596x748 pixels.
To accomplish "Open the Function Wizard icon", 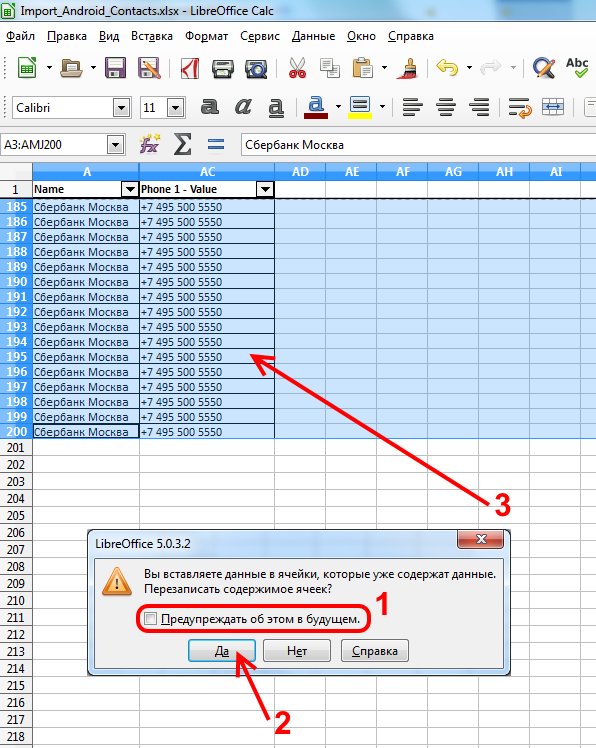I will pyautogui.click(x=150, y=144).
